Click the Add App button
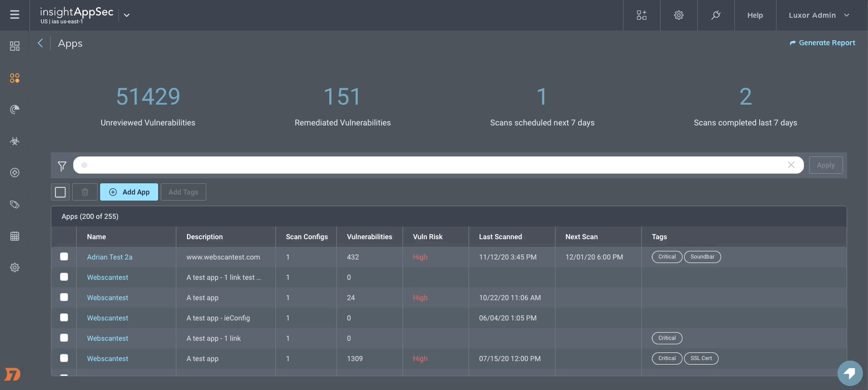The height and width of the screenshot is (390, 868). point(129,192)
